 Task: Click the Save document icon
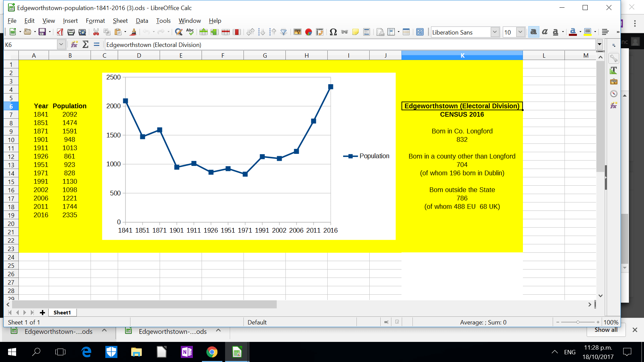42,32
